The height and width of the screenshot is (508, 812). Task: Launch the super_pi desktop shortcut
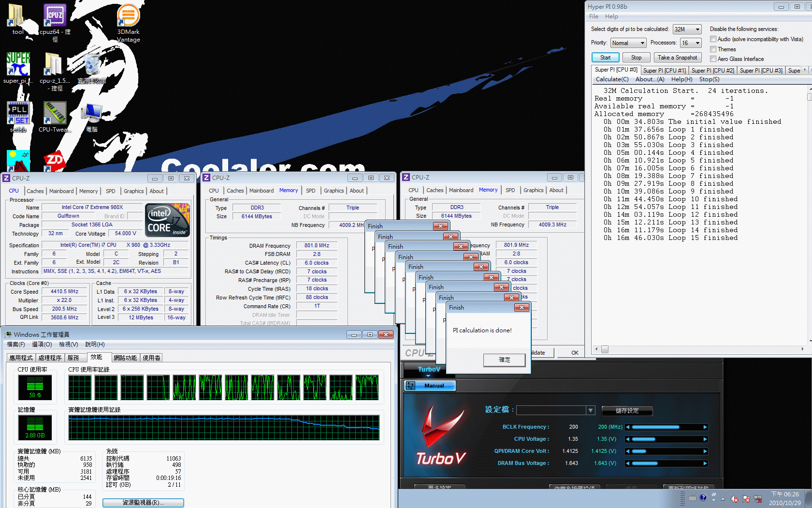point(18,68)
